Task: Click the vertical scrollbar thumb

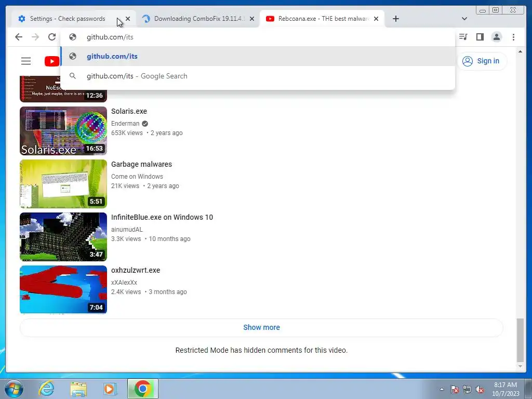Action: [x=520, y=340]
